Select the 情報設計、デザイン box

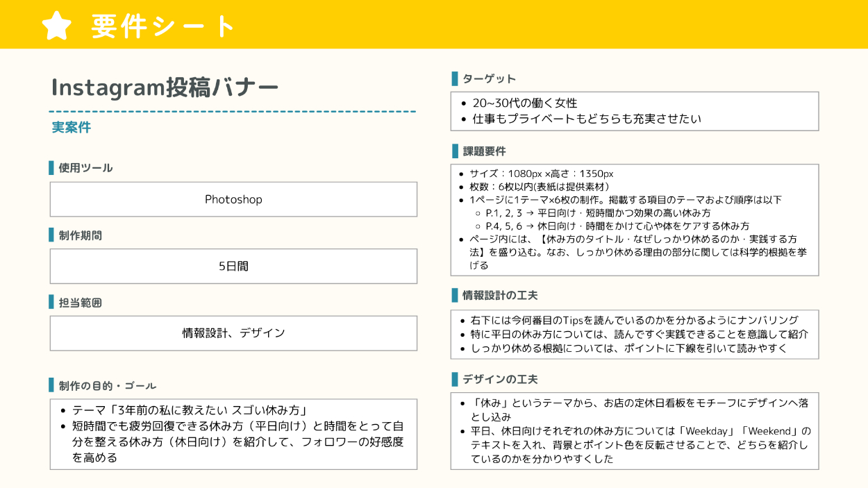(x=233, y=333)
